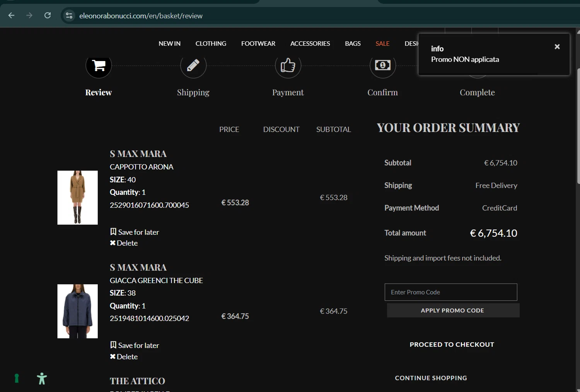The image size is (580, 392).
Task: Click PROCEED TO CHECKOUT
Action: point(452,344)
